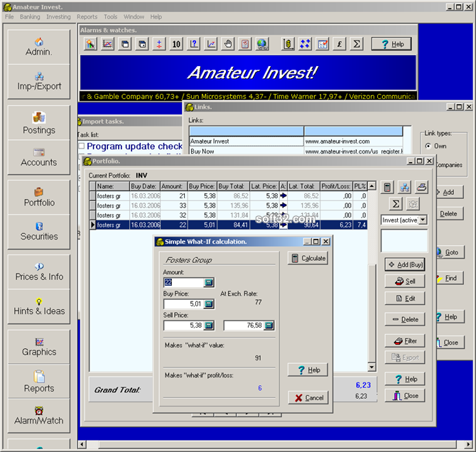Tick the 'Program update check' task checkbox

81,146
